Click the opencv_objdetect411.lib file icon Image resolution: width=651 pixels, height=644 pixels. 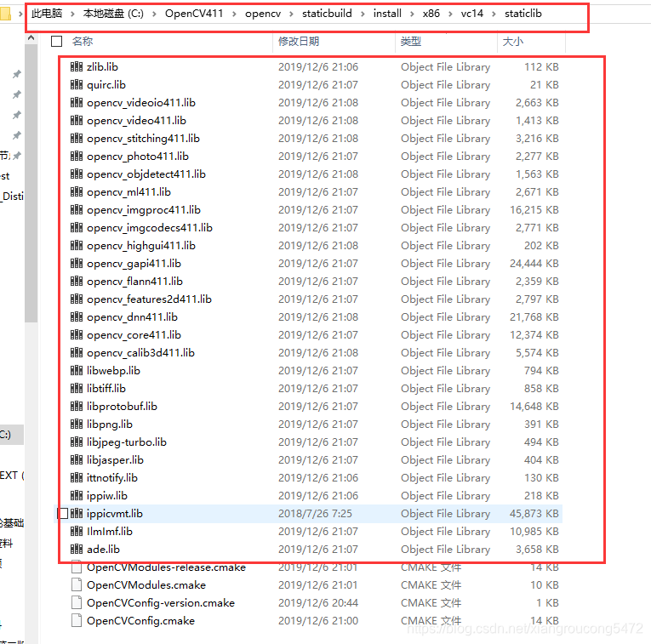[77, 174]
